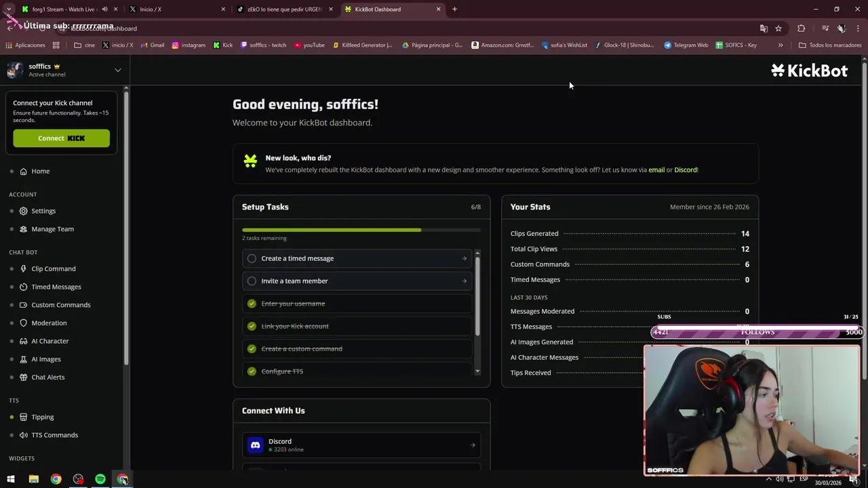The height and width of the screenshot is (488, 868).
Task: Click the 'New look, who dis?' announcement icon
Action: (250, 161)
